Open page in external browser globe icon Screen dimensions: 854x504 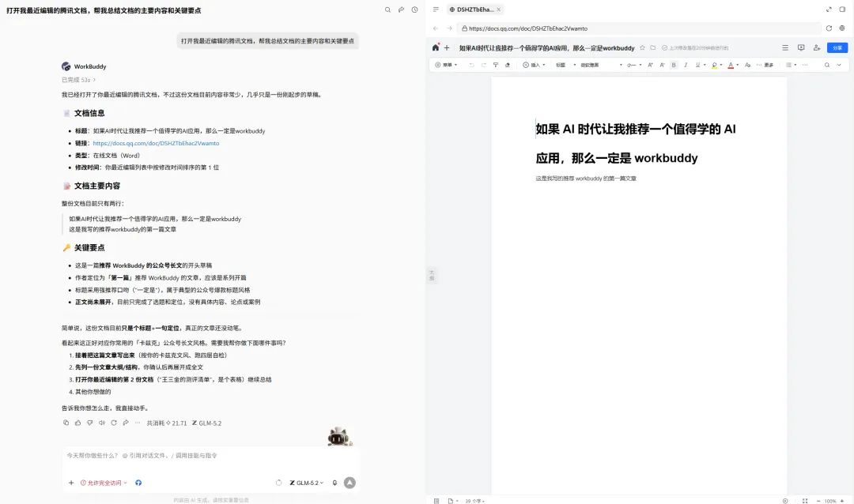click(x=842, y=28)
